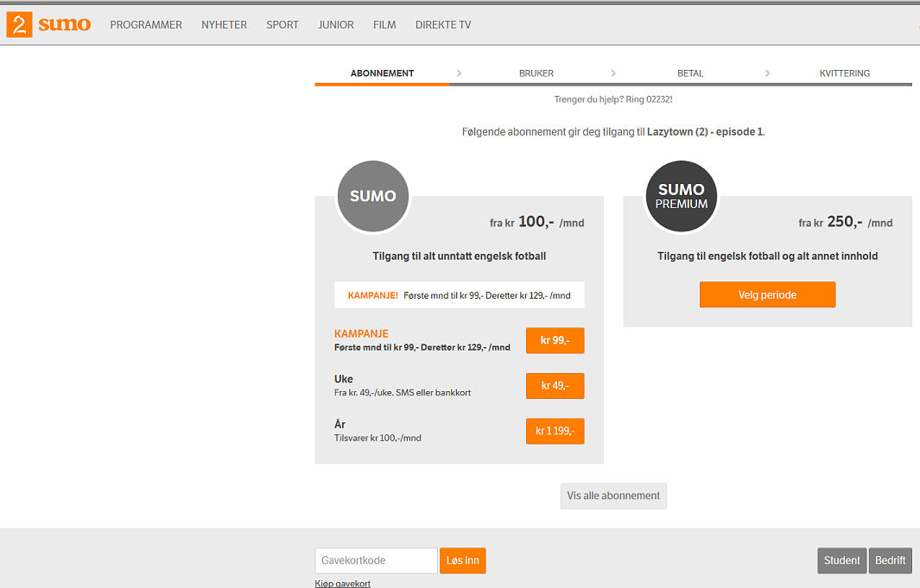Click 'Tilgang til alt unntatt engelsk fotball' text
Viewport: 920px width, 588px height.
tap(460, 256)
